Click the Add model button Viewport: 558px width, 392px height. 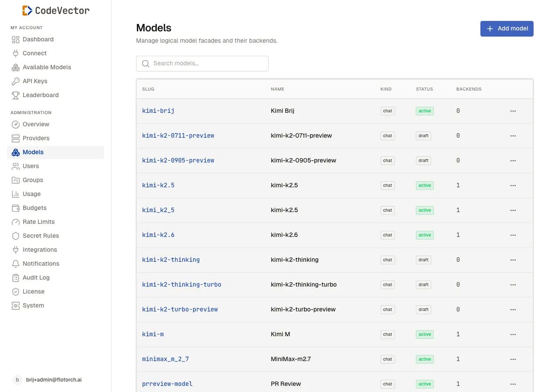point(507,29)
